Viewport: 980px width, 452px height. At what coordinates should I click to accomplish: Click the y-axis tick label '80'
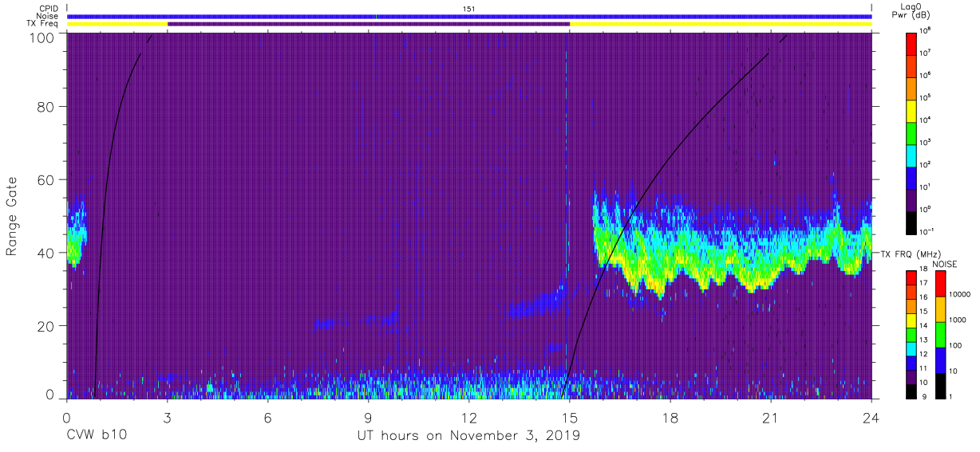tap(45, 106)
